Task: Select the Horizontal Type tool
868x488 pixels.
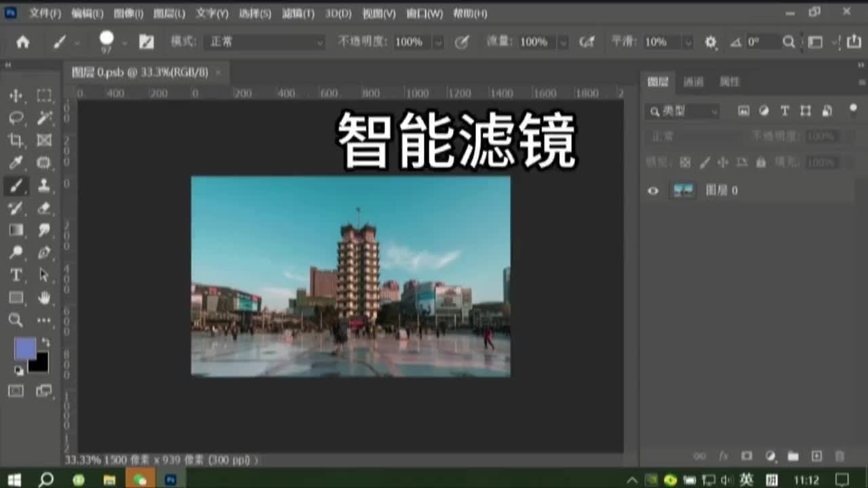Action: point(16,275)
